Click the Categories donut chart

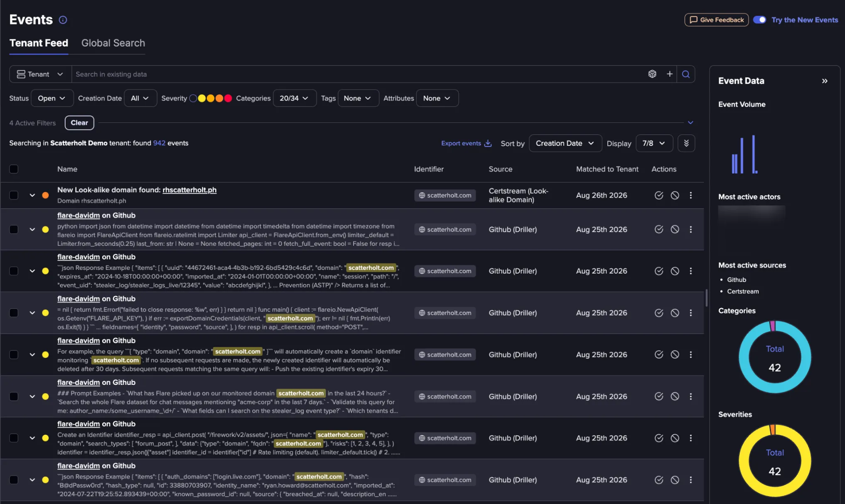[775, 357]
